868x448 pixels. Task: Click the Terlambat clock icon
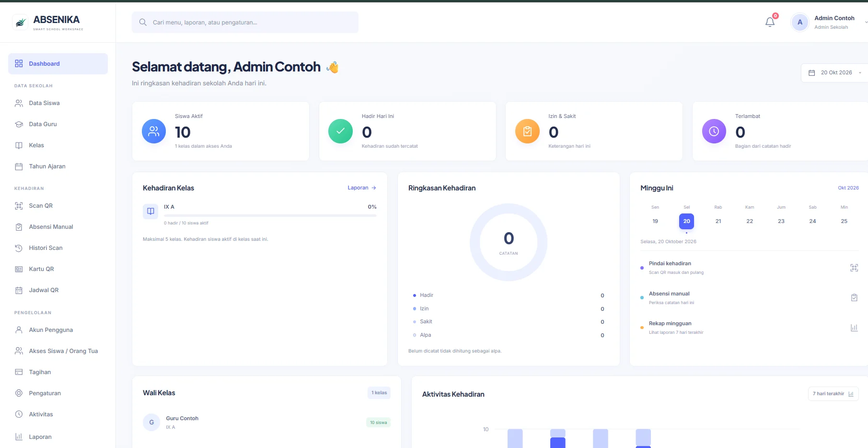714,131
